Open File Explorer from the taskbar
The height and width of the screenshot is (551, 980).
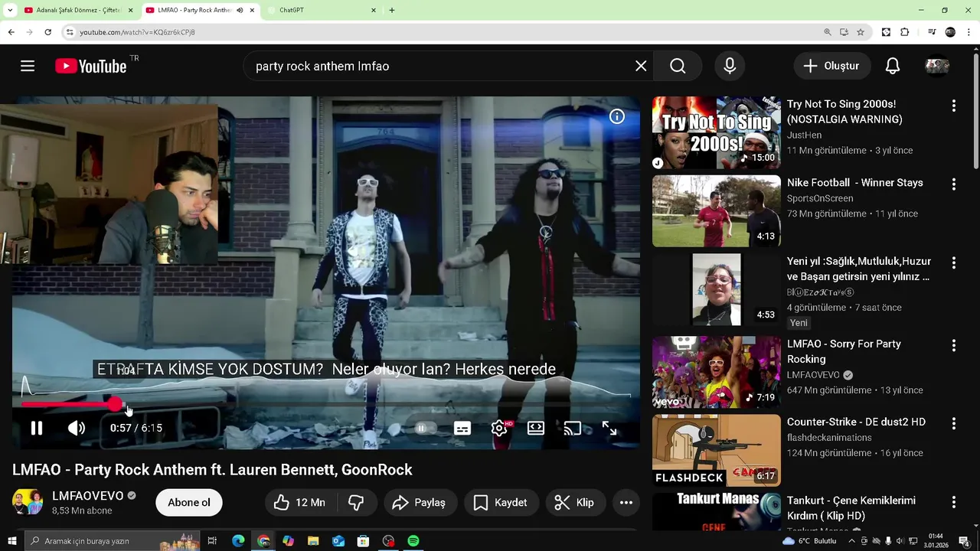tap(313, 541)
